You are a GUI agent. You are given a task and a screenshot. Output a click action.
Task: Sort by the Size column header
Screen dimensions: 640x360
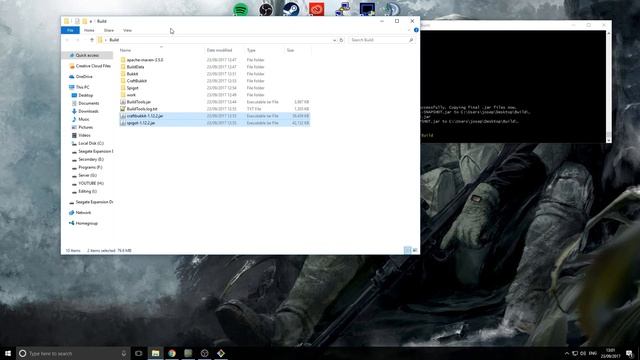click(290, 50)
